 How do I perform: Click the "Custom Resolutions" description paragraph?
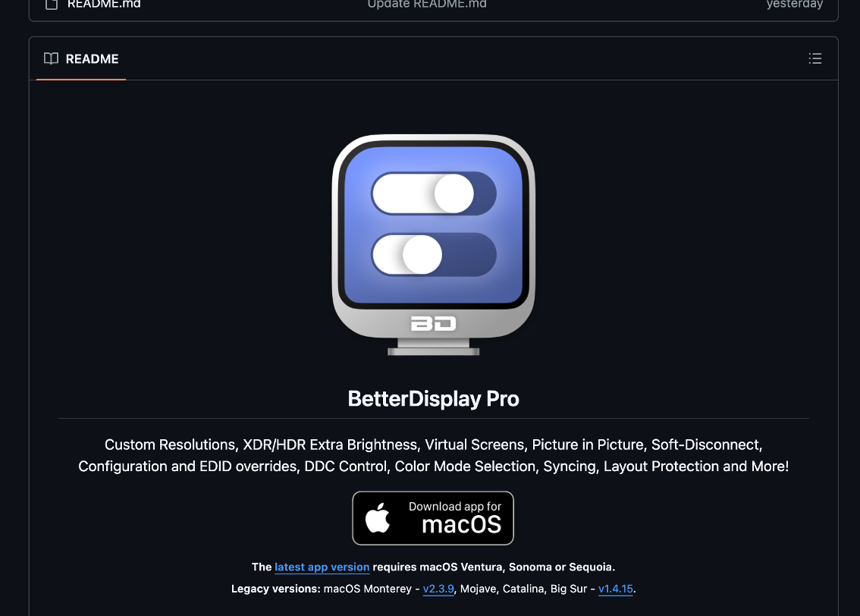pos(433,455)
